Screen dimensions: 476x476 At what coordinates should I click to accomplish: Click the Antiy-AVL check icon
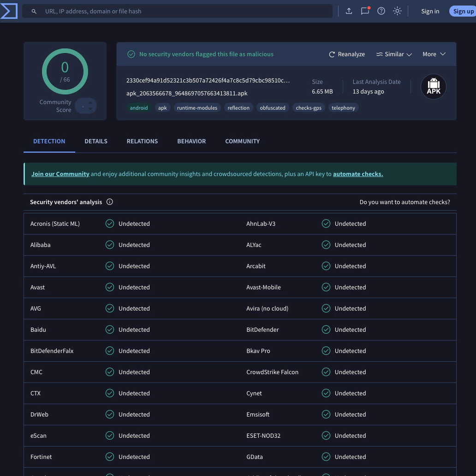pyautogui.click(x=110, y=266)
